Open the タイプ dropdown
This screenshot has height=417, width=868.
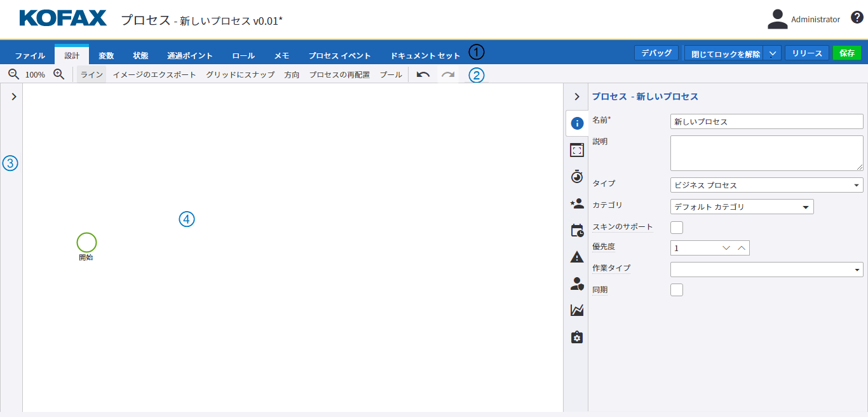click(x=766, y=185)
